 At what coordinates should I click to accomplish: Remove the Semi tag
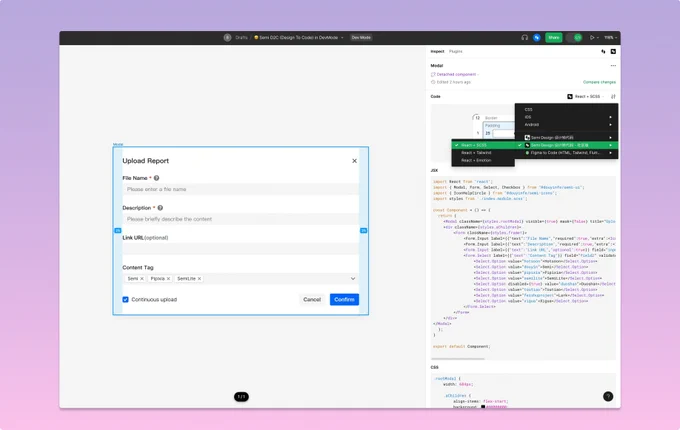tap(142, 279)
